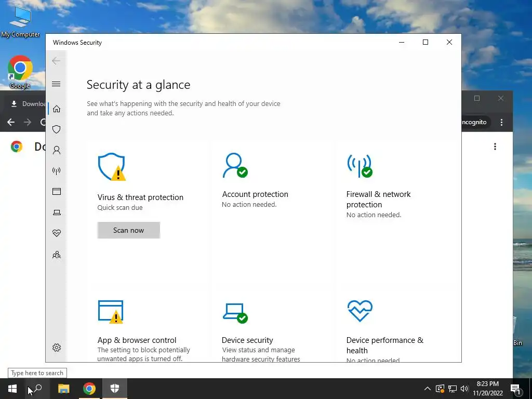Viewport: 532px width, 399px height.
Task: Show hidden system tray icons
Action: tap(428, 389)
